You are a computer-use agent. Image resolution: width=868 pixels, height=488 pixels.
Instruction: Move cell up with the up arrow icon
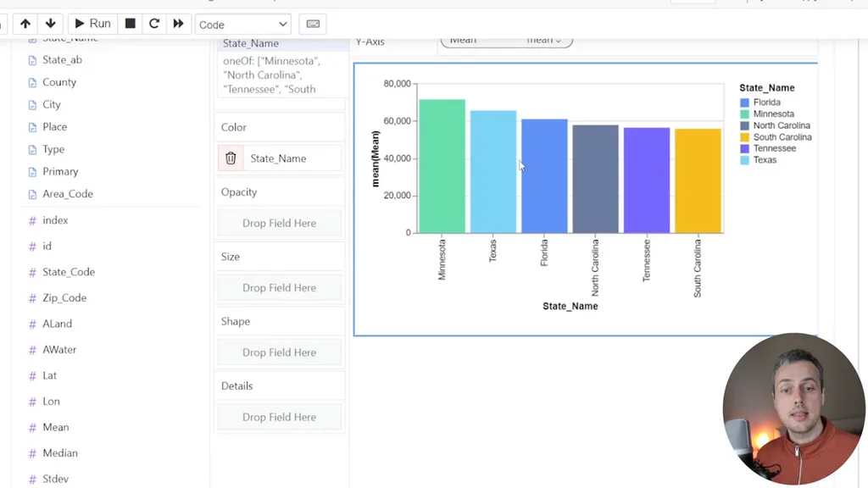(x=25, y=24)
